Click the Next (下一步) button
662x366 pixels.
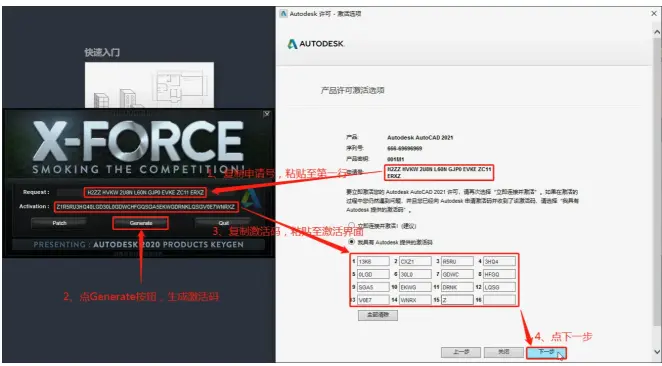click(x=546, y=352)
